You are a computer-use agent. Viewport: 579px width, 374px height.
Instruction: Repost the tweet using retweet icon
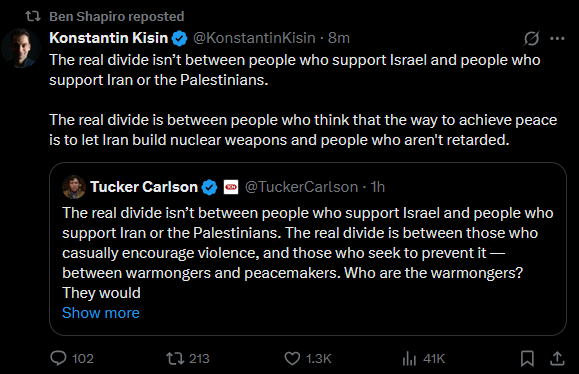pyautogui.click(x=175, y=358)
